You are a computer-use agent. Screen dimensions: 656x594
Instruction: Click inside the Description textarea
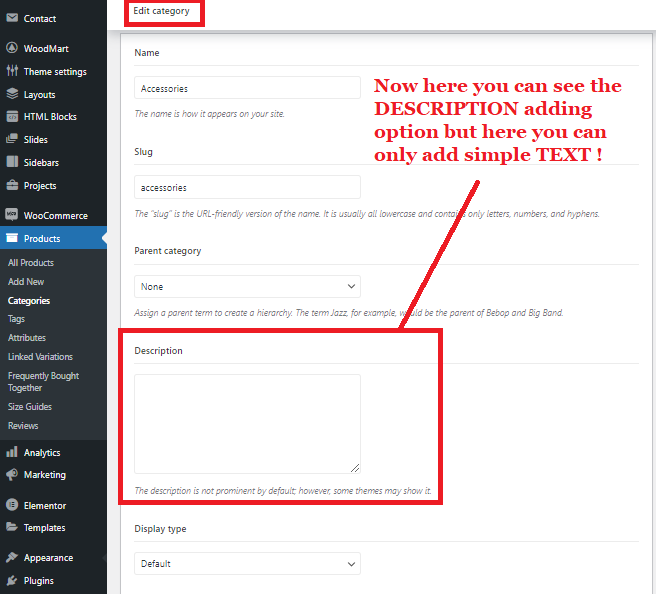[247, 424]
